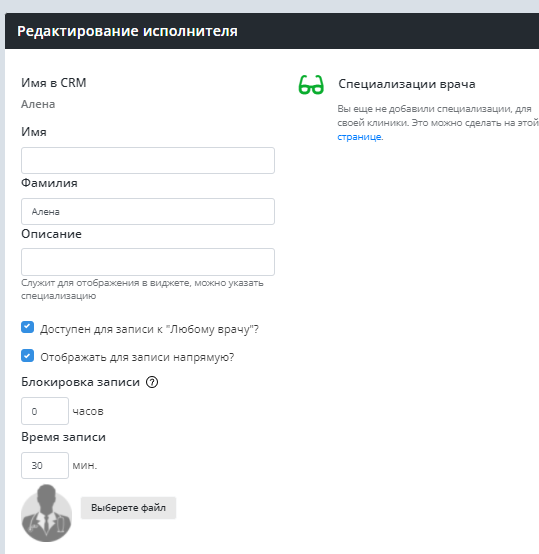Click the green glasses specialization icon
The width and height of the screenshot is (539, 554).
pos(311,85)
